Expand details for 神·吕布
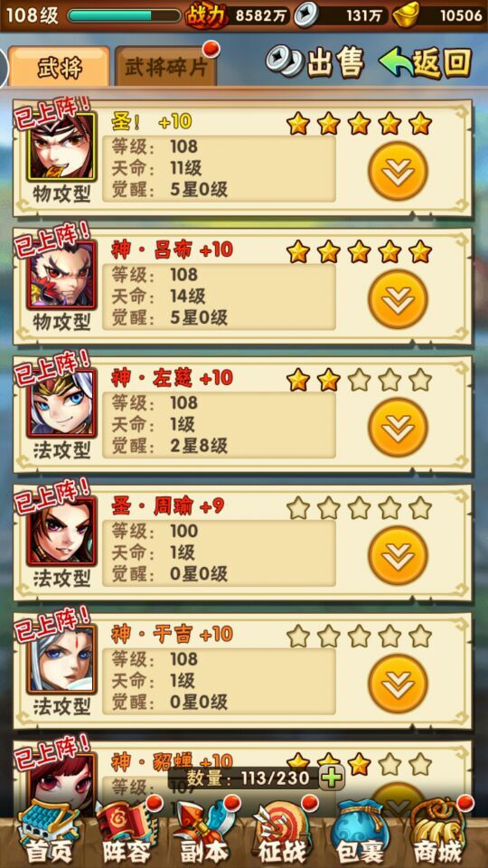 398,299
